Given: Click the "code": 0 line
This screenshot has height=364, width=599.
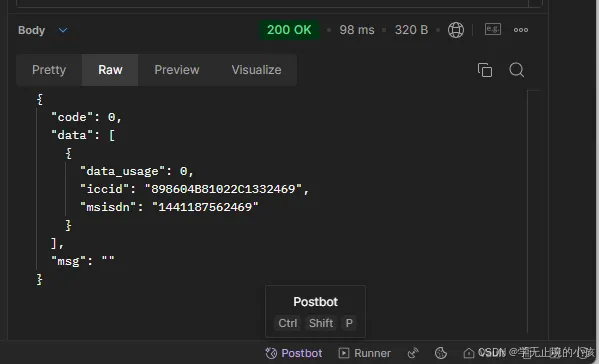Looking at the screenshot, I should pos(86,117).
